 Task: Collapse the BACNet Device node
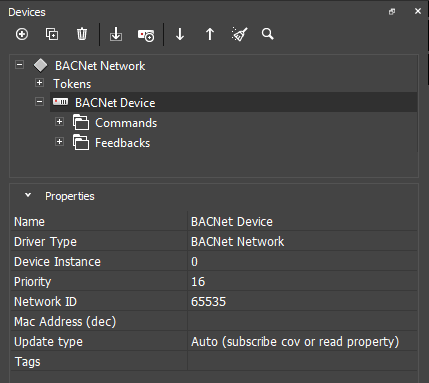(x=39, y=101)
